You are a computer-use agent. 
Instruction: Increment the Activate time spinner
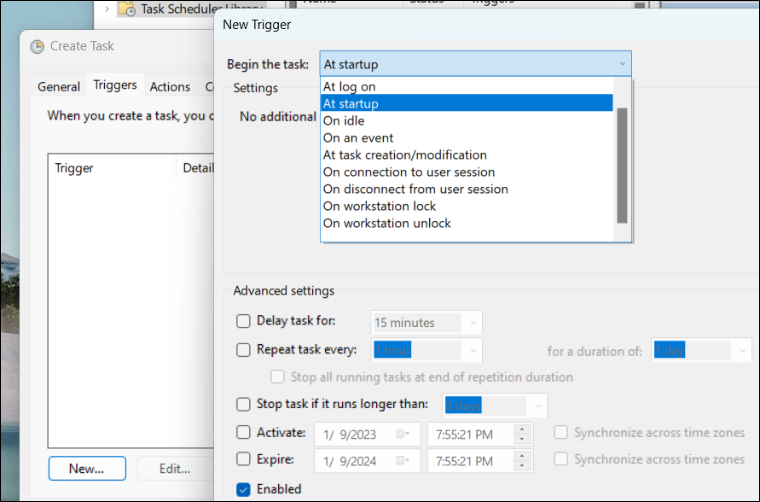tap(521, 429)
